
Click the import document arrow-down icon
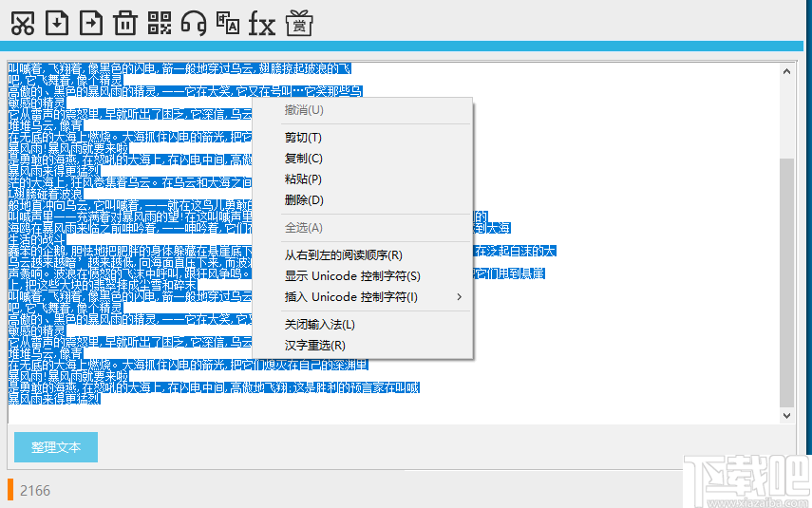point(57,23)
